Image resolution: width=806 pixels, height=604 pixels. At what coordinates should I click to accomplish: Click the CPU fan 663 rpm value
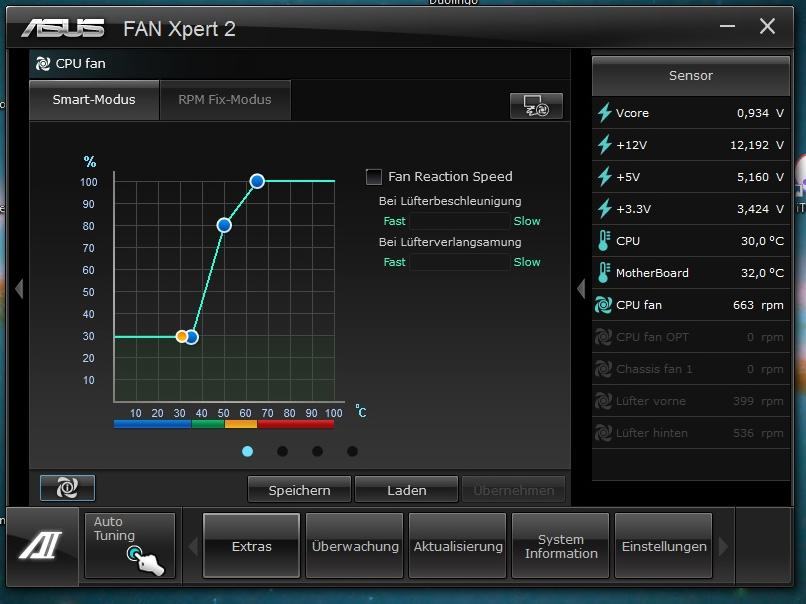pos(758,305)
